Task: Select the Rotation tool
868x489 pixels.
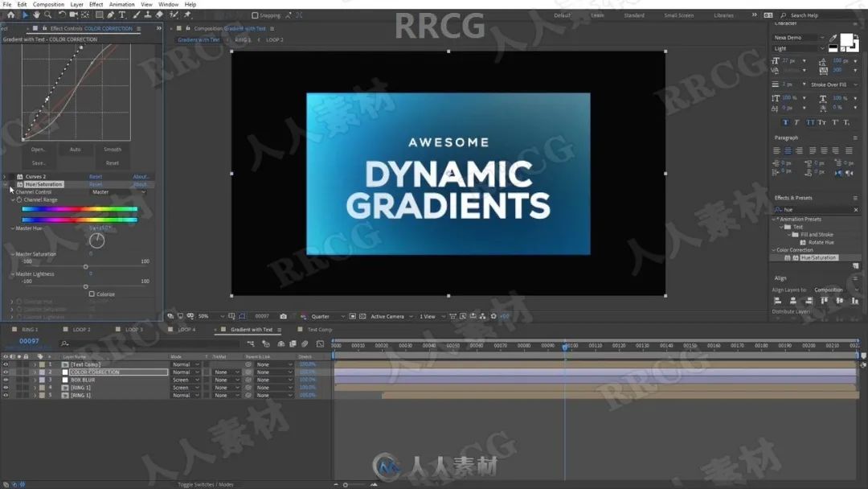Action: click(x=62, y=14)
